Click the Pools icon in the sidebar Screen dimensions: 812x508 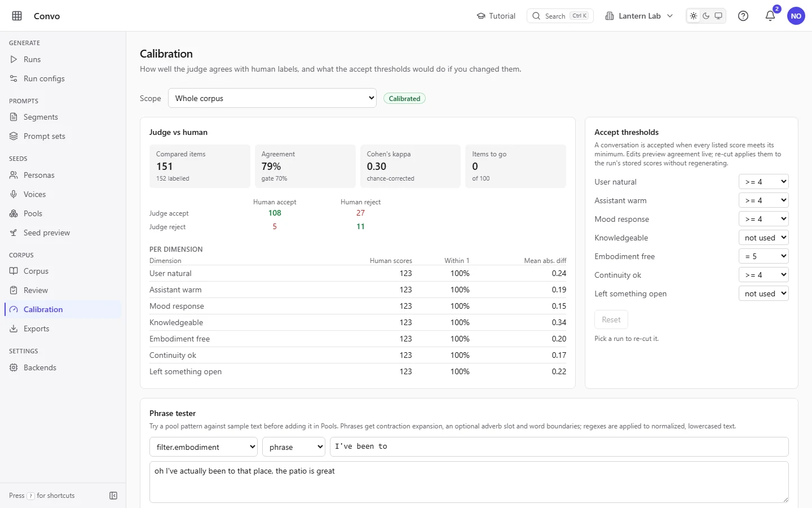click(14, 213)
